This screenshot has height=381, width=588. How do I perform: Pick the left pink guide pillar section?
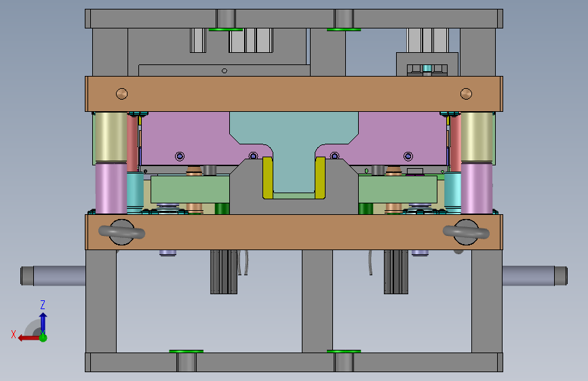tap(111, 188)
